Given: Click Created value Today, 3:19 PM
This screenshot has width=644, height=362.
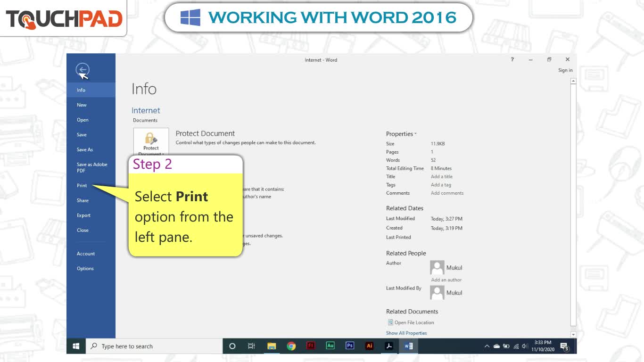Looking at the screenshot, I should [x=446, y=228].
